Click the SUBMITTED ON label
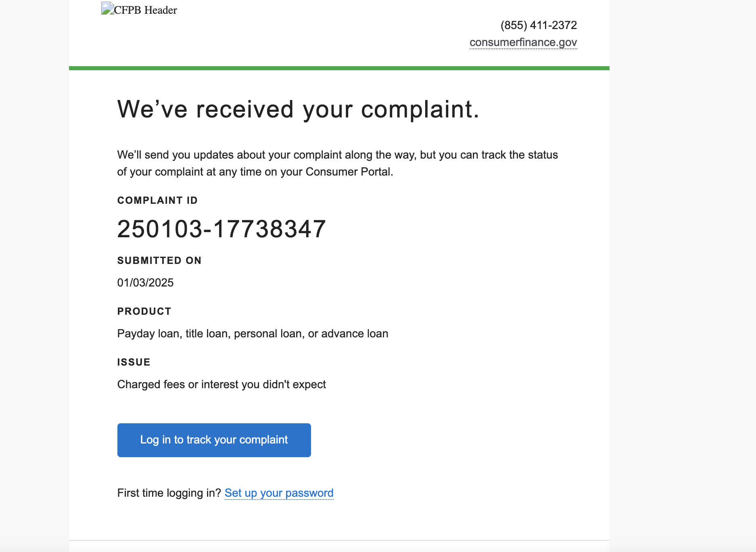Image resolution: width=756 pixels, height=552 pixels. coord(159,261)
